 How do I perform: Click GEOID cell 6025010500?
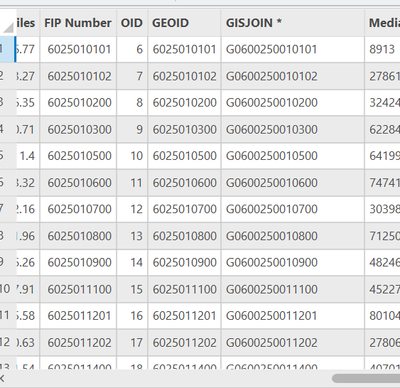click(184, 156)
